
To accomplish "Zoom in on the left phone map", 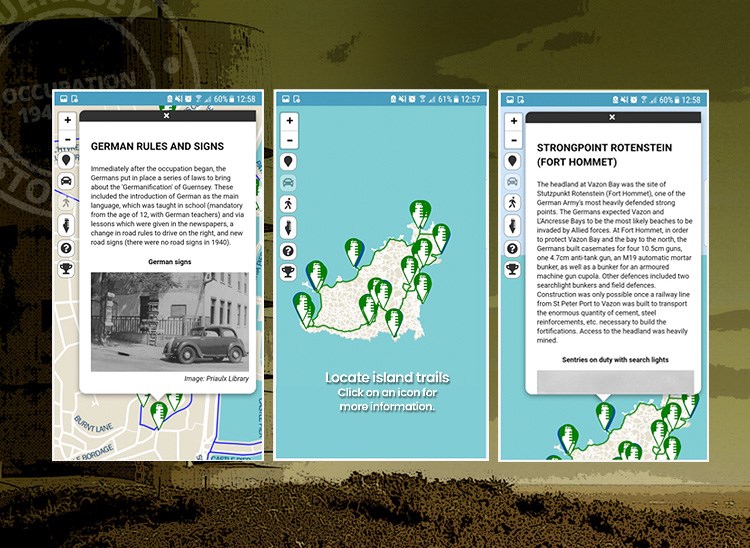I will coord(67,120).
